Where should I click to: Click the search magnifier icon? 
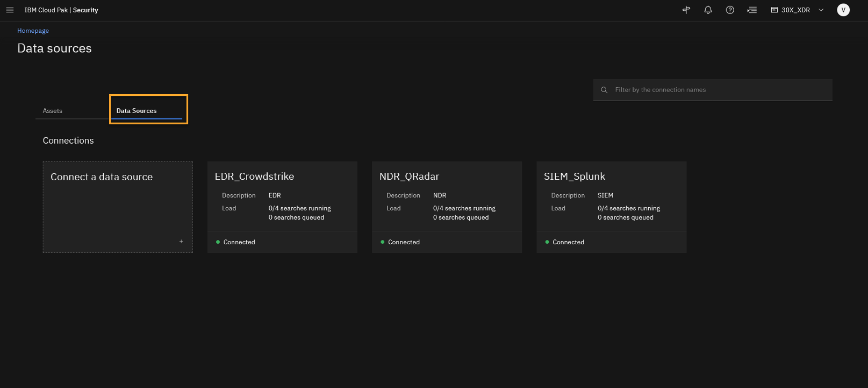[x=604, y=90]
